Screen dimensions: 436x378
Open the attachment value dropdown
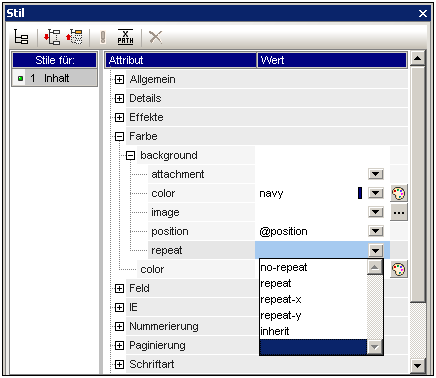tap(376, 174)
